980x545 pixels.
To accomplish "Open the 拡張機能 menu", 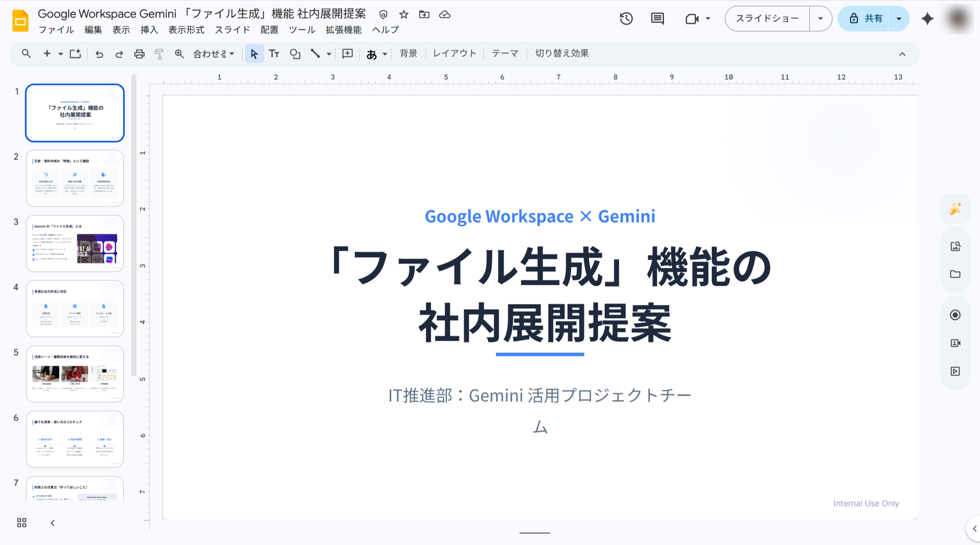I will [344, 30].
